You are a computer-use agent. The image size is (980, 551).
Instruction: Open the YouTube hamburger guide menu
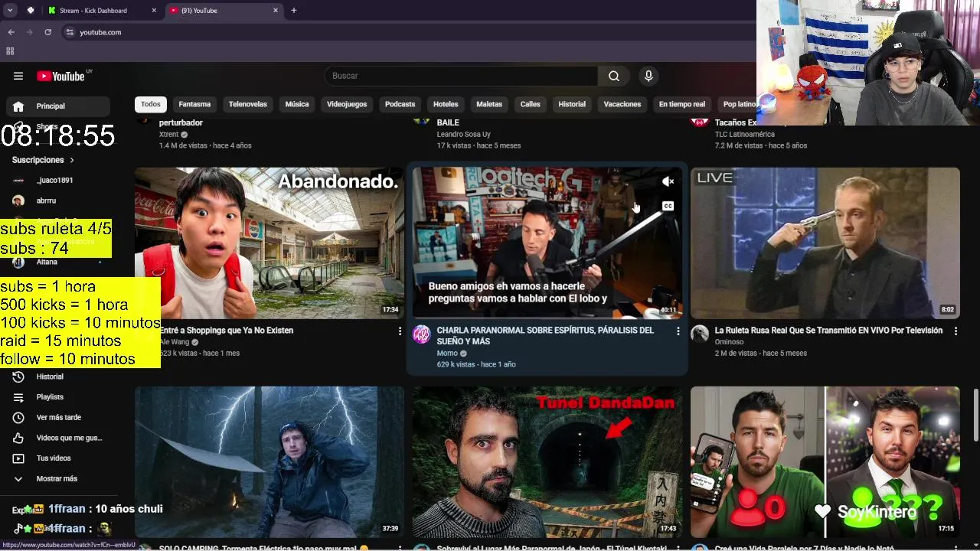point(18,76)
